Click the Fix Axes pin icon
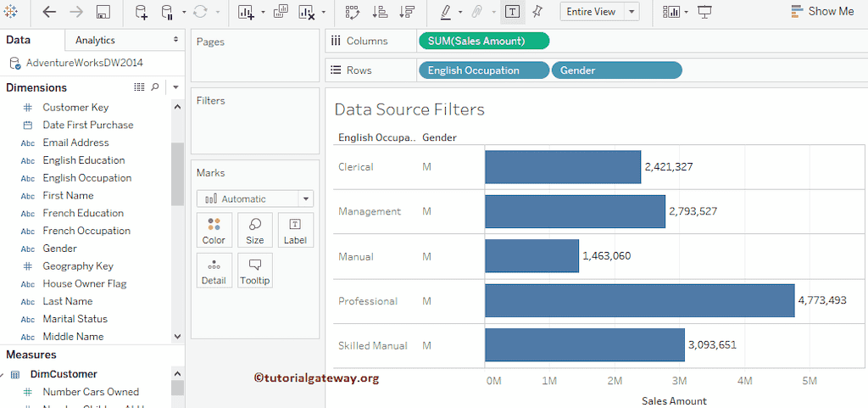Screen dimensions: 868x408 coord(537,12)
